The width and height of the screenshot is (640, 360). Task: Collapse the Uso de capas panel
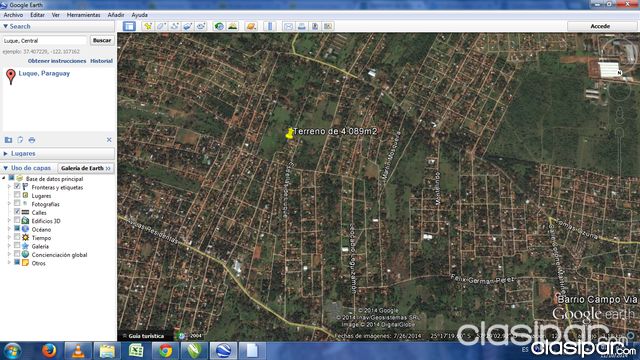coord(5,168)
